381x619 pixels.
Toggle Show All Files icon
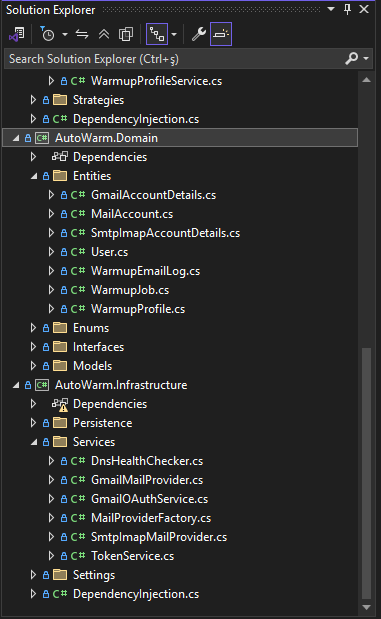tap(126, 34)
